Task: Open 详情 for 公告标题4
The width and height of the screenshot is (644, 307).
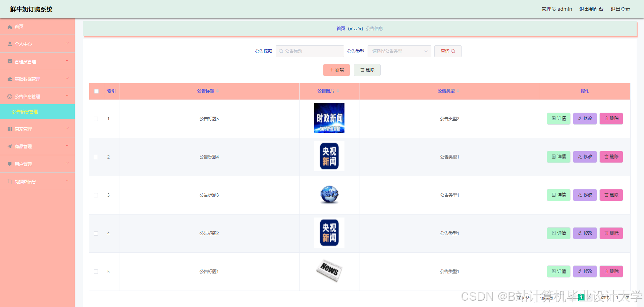Action: [x=558, y=157]
